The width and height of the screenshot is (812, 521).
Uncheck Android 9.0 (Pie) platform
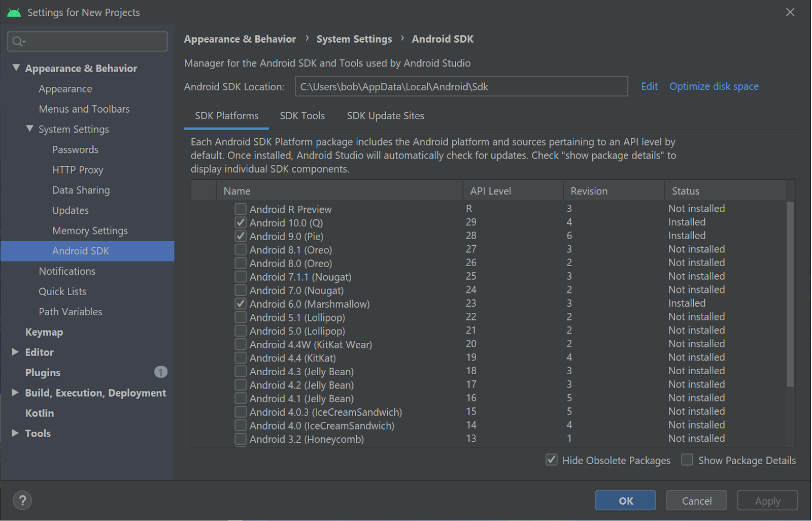coord(241,237)
